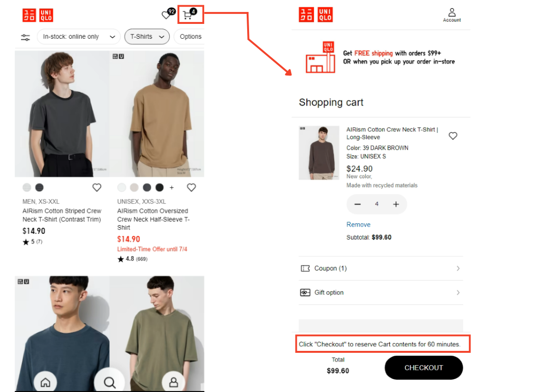Open the Gift option row
This screenshot has width=545, height=392.
381,293
